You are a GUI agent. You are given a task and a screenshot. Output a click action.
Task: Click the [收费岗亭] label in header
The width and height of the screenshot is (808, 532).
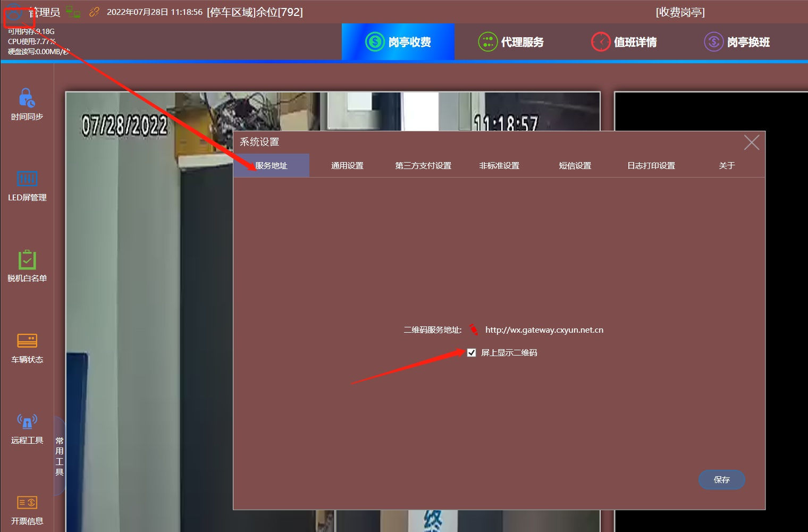click(x=680, y=12)
